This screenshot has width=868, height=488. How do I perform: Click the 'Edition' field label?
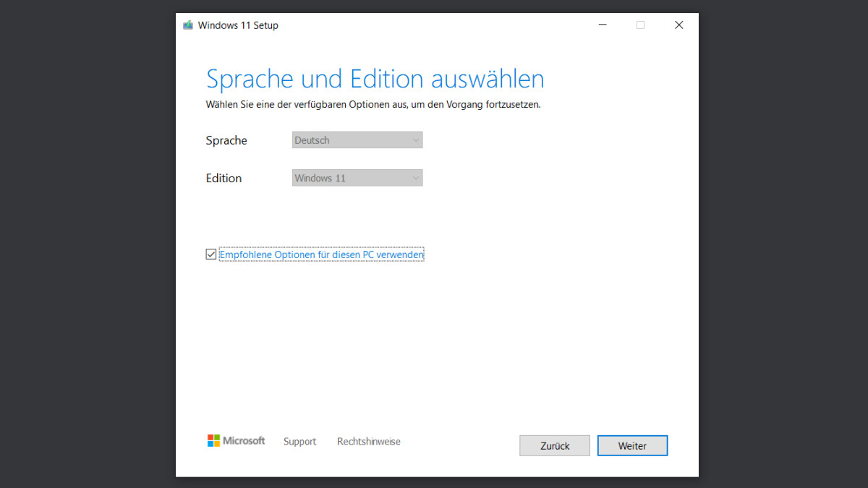224,178
